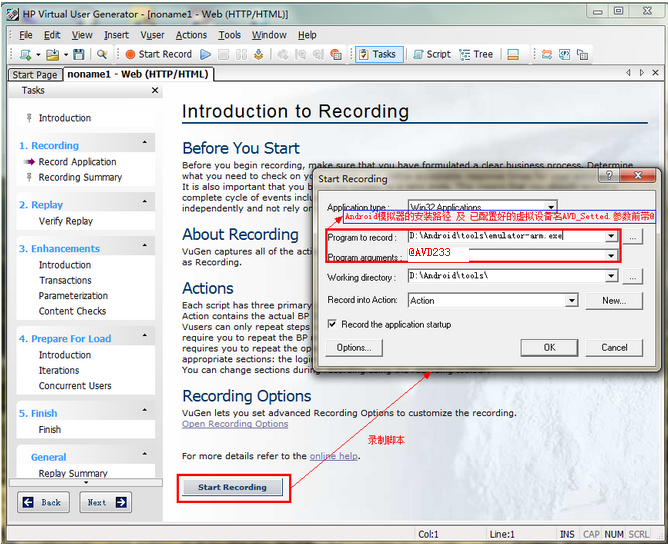The image size is (668, 544).
Task: Close the Tasks pane with X
Action: (155, 90)
